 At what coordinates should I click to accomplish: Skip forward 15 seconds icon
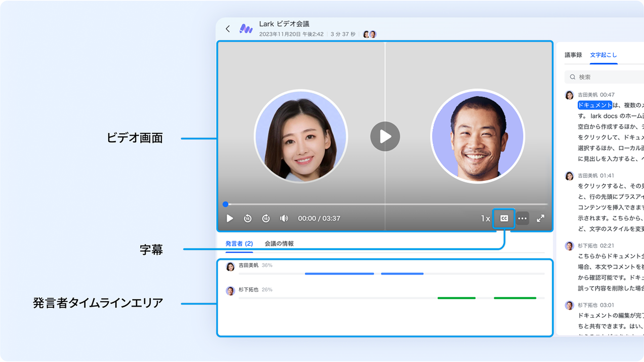click(266, 218)
